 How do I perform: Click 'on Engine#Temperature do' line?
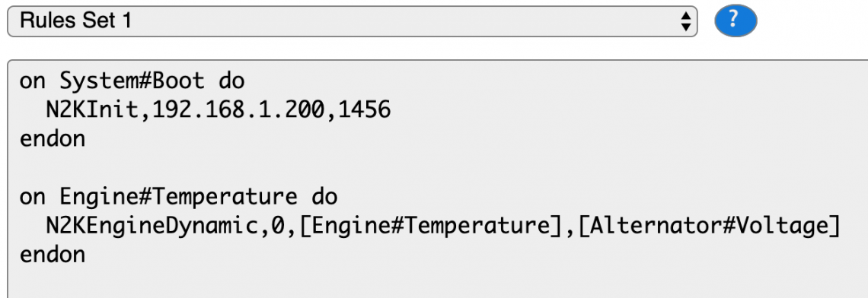178,196
